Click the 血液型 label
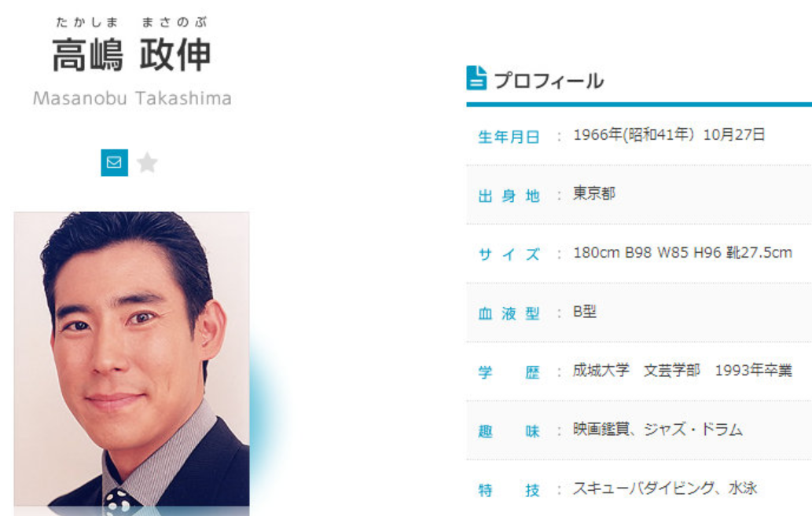812x516 pixels. (509, 313)
